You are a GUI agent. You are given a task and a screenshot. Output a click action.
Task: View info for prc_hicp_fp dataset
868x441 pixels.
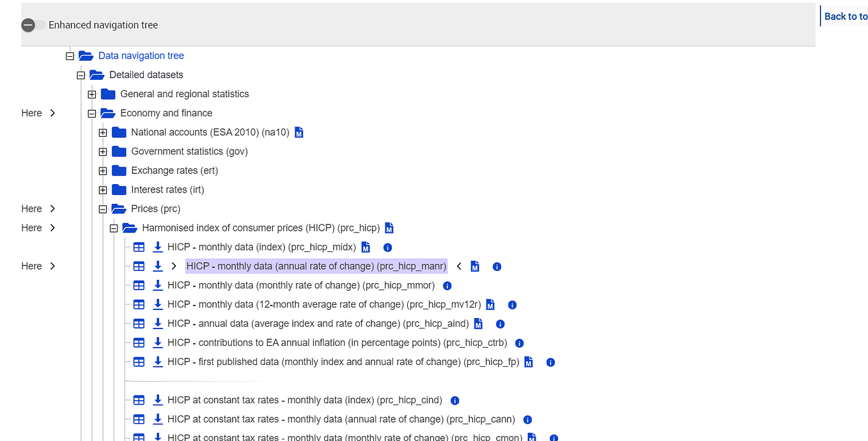550,362
